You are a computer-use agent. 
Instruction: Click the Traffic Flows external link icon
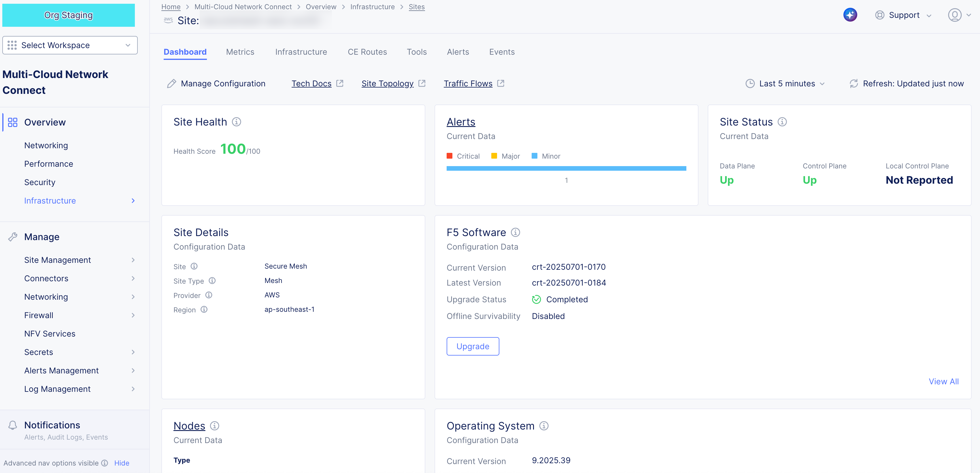point(501,83)
